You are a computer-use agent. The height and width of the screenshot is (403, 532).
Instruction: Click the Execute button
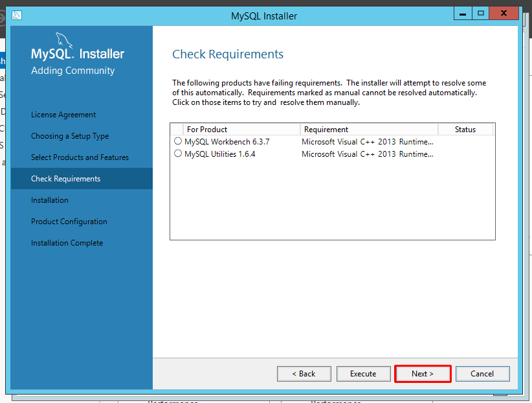pyautogui.click(x=363, y=374)
